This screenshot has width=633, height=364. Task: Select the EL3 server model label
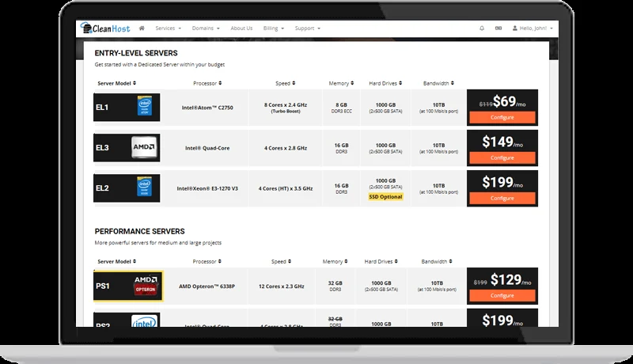[x=102, y=148]
